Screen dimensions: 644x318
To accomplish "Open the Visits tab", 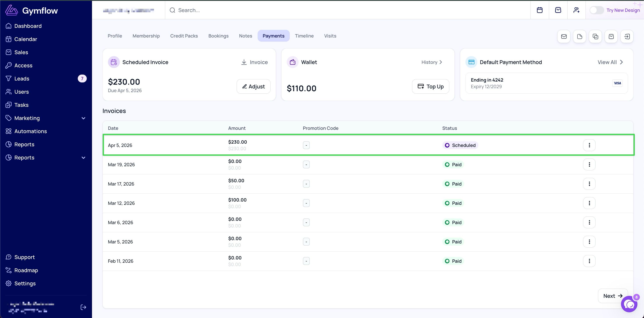I will point(330,36).
